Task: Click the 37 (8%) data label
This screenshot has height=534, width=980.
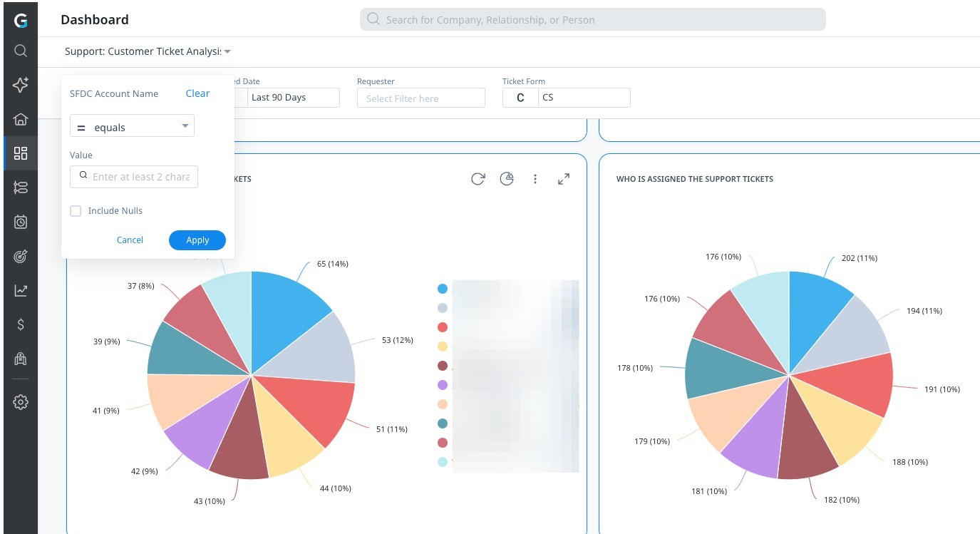Action: pos(141,286)
